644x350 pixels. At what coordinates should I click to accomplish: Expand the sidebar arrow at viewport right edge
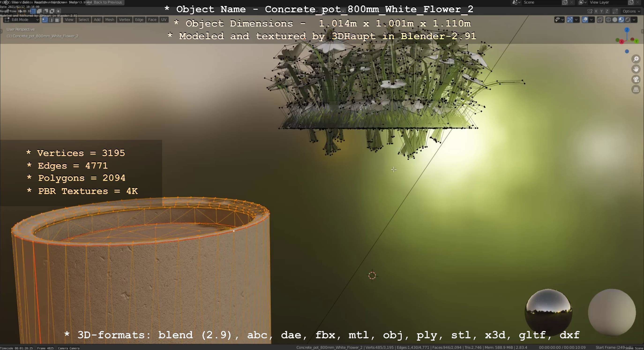[642, 31]
